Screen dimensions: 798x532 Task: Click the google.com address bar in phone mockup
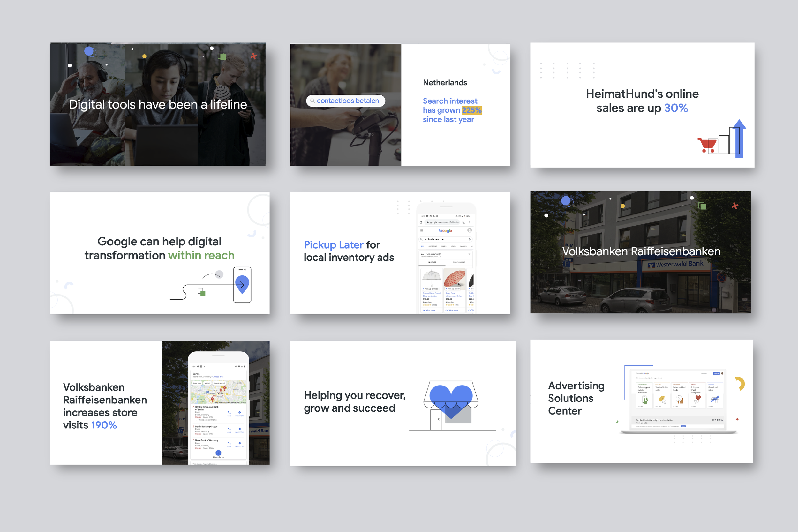pos(442,222)
